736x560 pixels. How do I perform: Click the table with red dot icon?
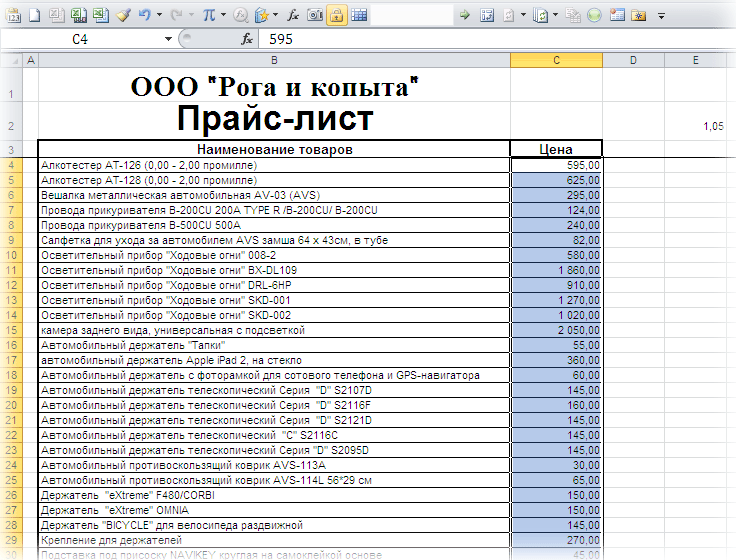pyautogui.click(x=617, y=15)
